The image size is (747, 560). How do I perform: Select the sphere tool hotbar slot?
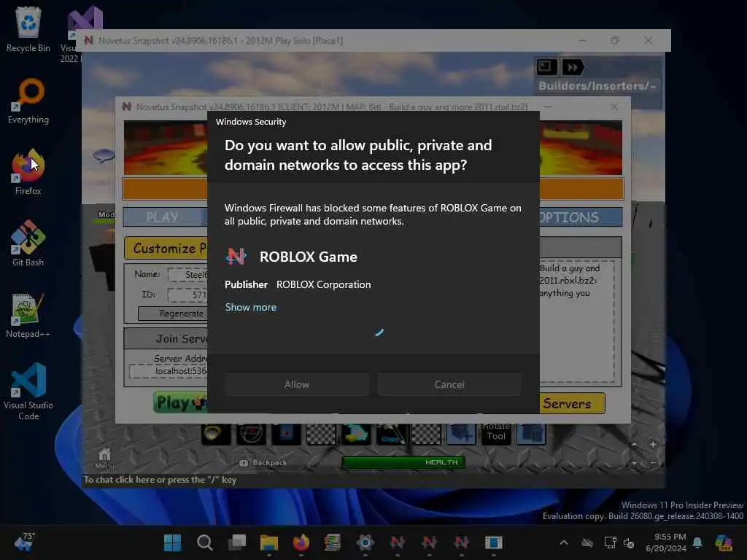click(251, 433)
